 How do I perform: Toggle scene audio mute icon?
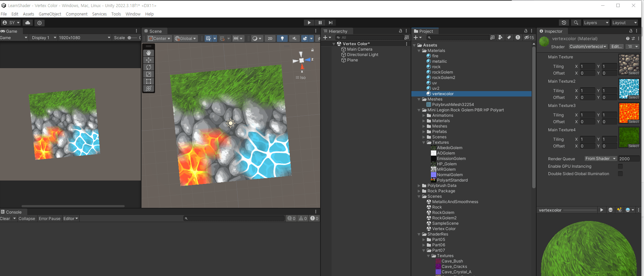click(x=294, y=38)
